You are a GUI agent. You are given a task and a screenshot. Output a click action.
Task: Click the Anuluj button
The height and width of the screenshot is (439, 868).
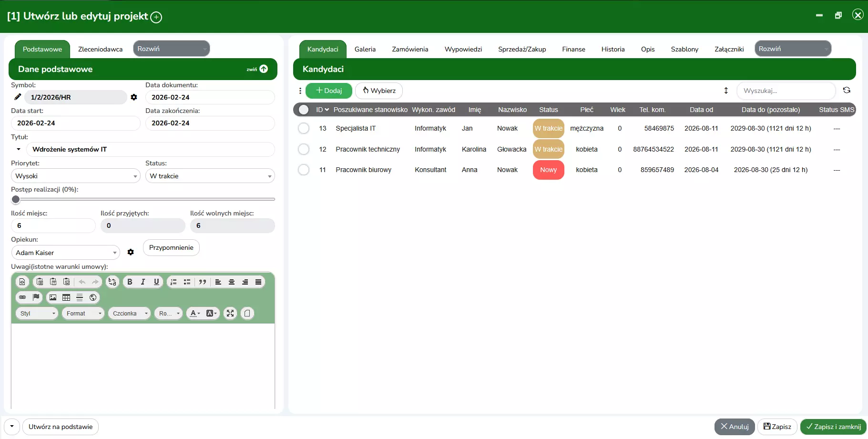point(735,427)
